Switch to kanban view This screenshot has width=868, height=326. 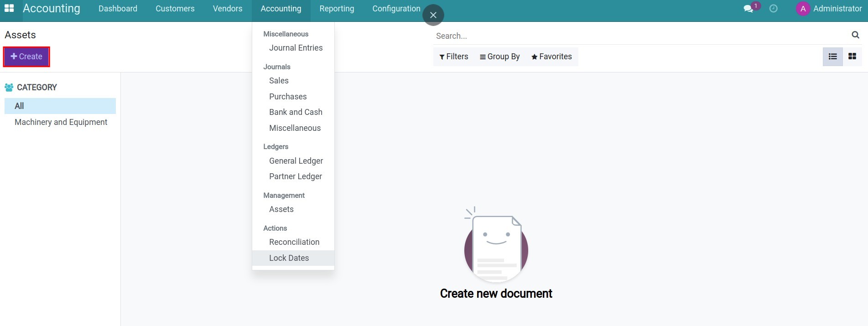pyautogui.click(x=852, y=57)
